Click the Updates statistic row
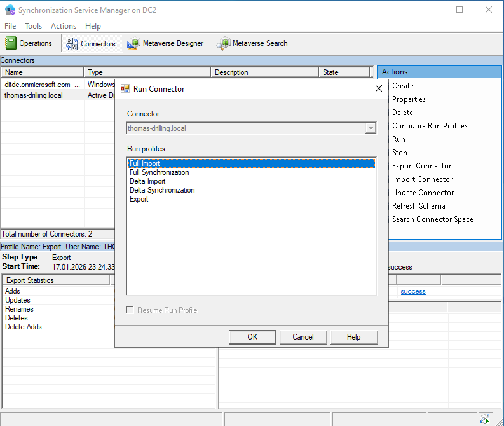This screenshot has height=426, width=504. click(58, 300)
